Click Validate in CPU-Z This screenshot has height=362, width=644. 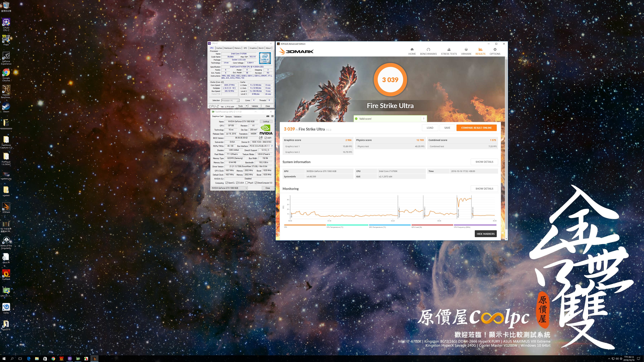(255, 106)
